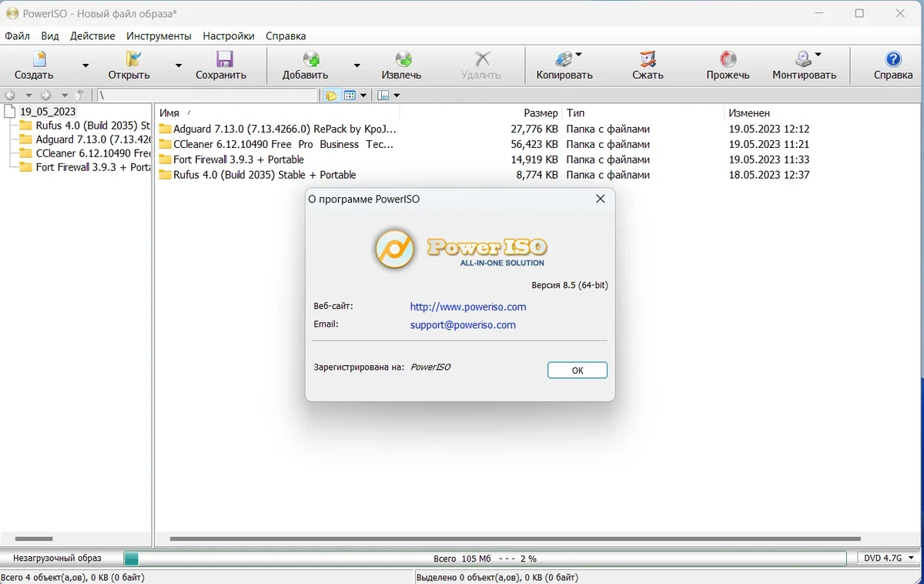The width and height of the screenshot is (924, 584).
Task: Click CCleaner folder icon in file list
Action: [x=165, y=145]
